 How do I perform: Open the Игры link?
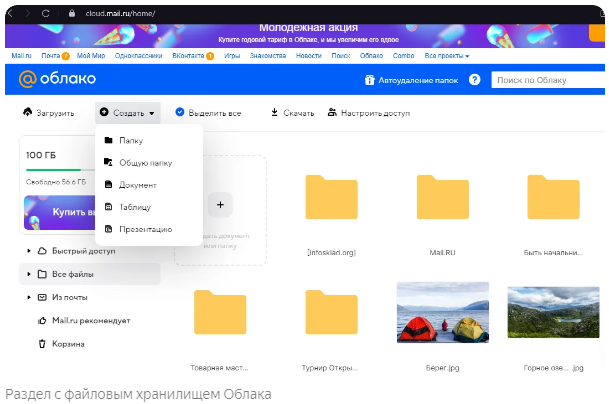232,56
